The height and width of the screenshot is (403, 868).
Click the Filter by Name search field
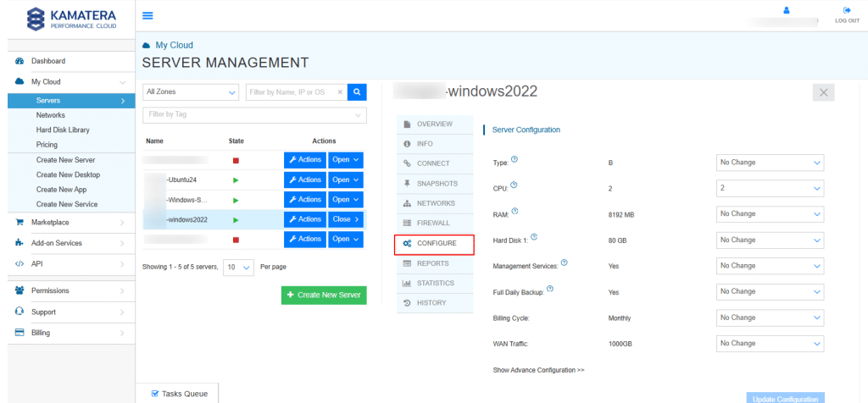(292, 92)
